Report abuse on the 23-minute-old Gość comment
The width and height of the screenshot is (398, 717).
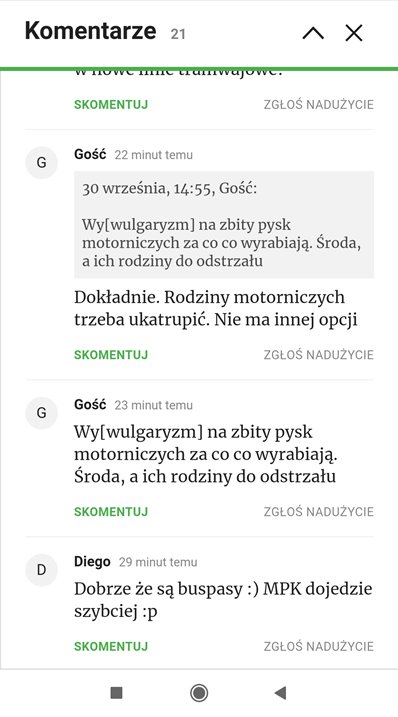(x=319, y=512)
